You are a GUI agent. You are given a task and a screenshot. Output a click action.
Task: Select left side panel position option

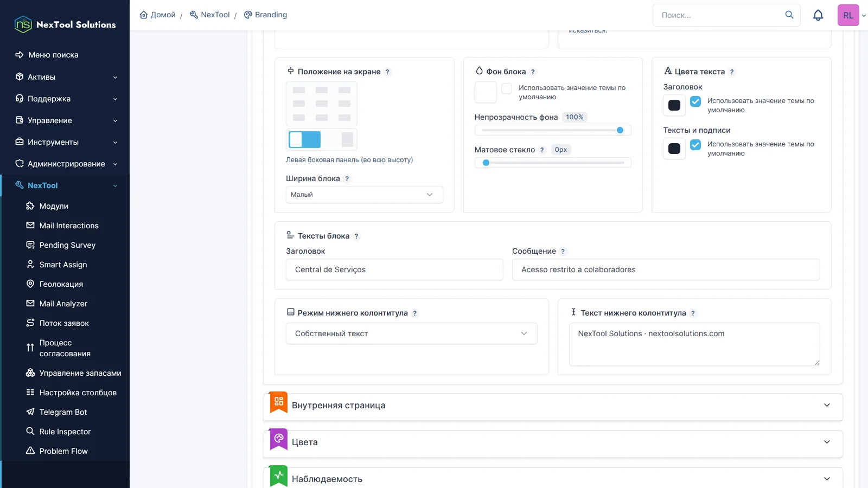(x=304, y=139)
